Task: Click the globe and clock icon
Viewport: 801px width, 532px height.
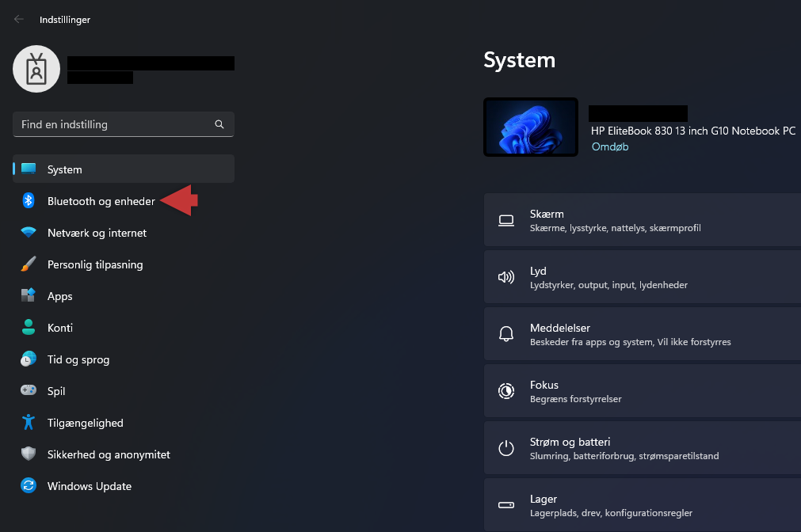Action: pos(29,359)
